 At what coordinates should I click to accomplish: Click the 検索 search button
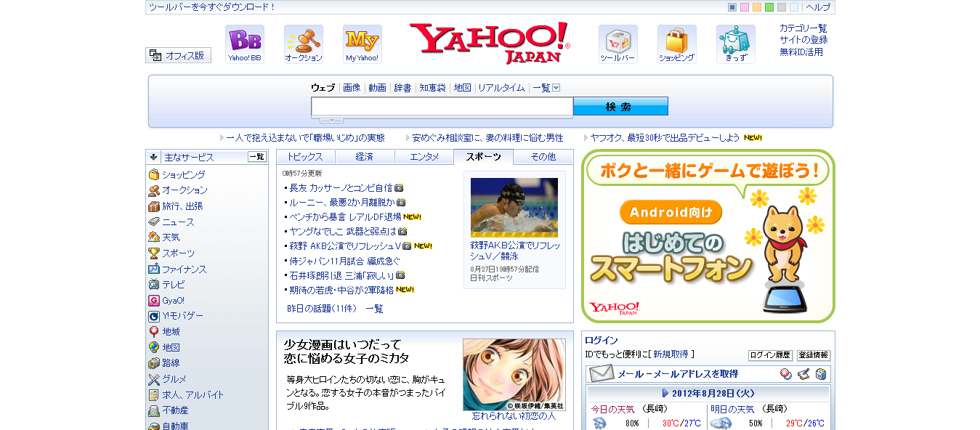(620, 107)
